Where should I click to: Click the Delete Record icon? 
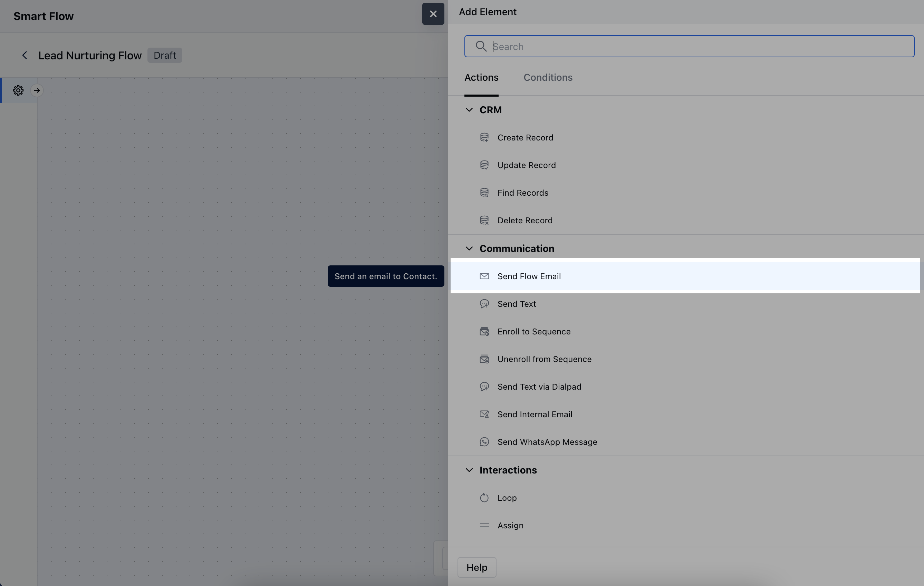[x=484, y=221]
